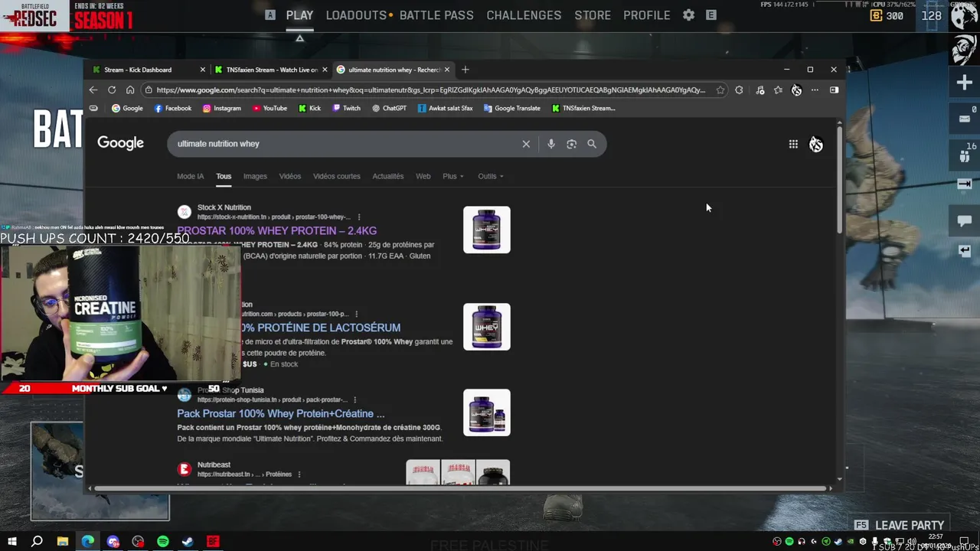This screenshot has height=551, width=980.
Task: Open Windows taskbar search
Action: (x=37, y=542)
